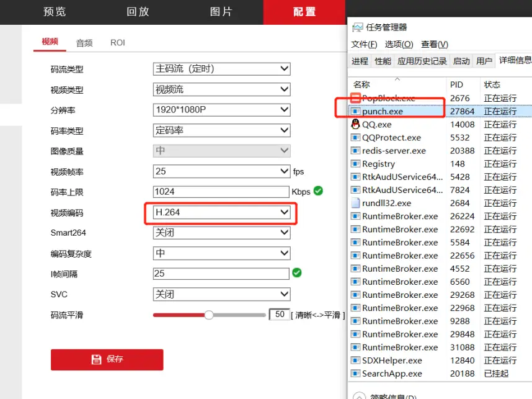
Task: Expand the 视频帧率 dropdown
Action: click(x=221, y=171)
